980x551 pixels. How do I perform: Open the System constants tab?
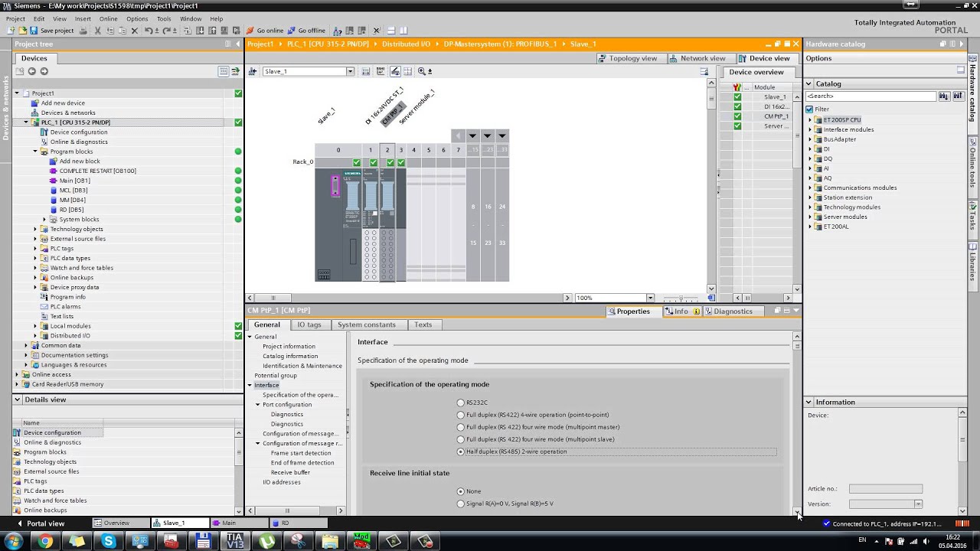click(367, 324)
